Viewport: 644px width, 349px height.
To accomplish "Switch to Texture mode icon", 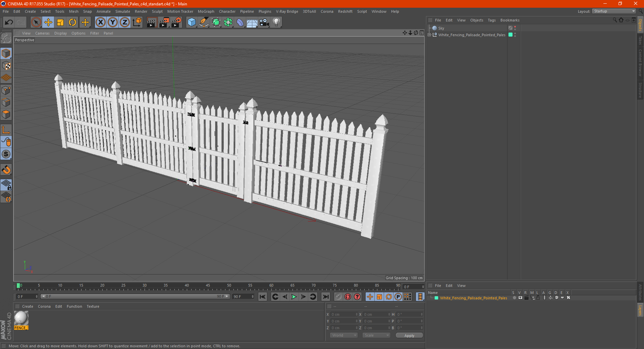I will point(6,66).
